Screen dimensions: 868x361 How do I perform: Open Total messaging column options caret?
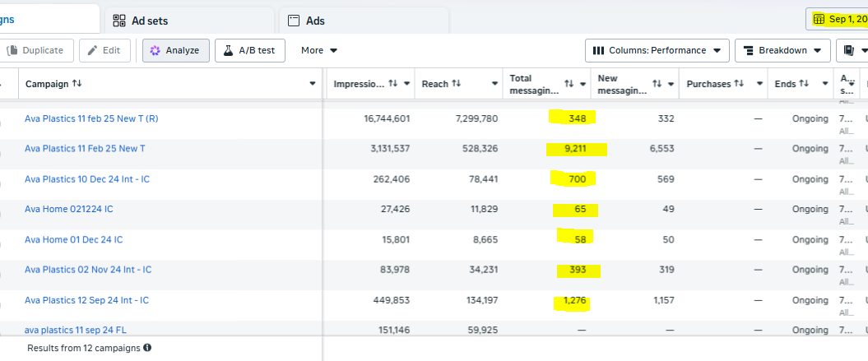click(583, 84)
